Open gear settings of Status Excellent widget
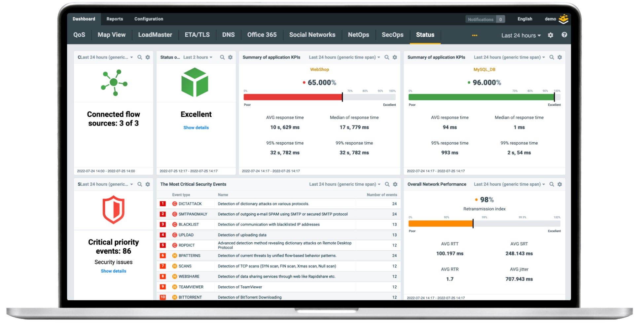 pos(230,57)
